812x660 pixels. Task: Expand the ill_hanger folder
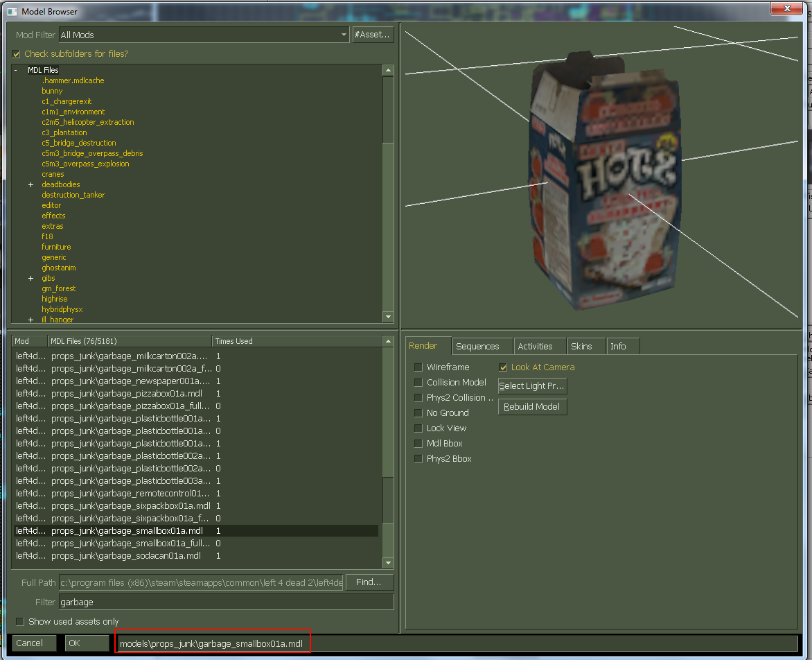(x=30, y=320)
